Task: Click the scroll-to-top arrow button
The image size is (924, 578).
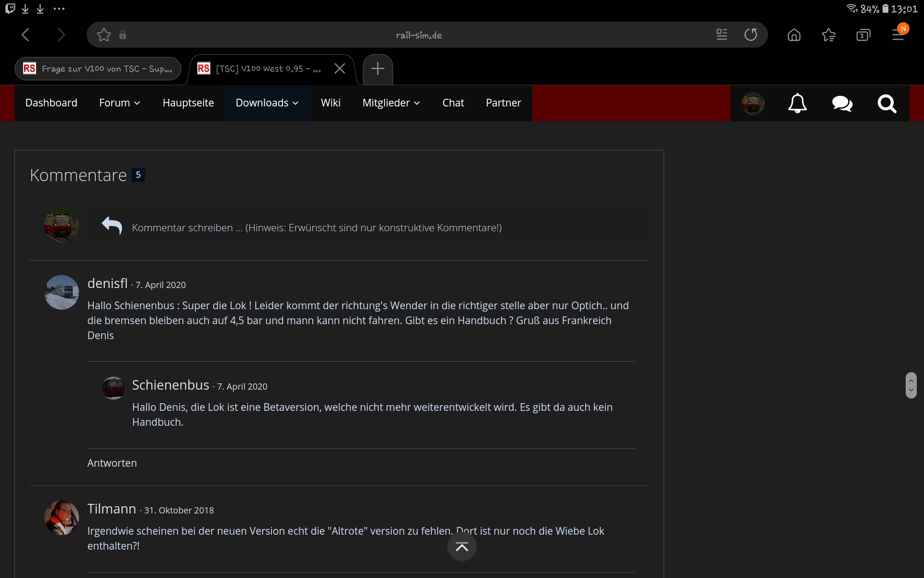Action: 462,547
